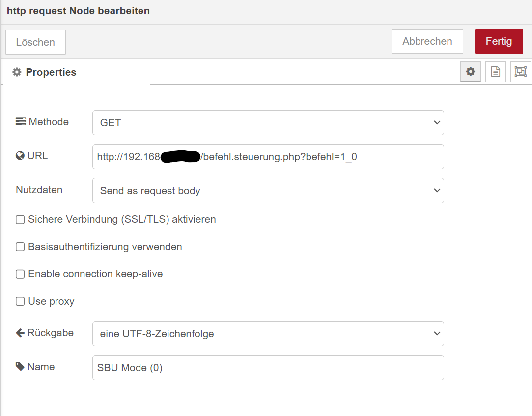Click the Abbrechen button
Viewport: 532px width, 416px height.
(x=427, y=41)
